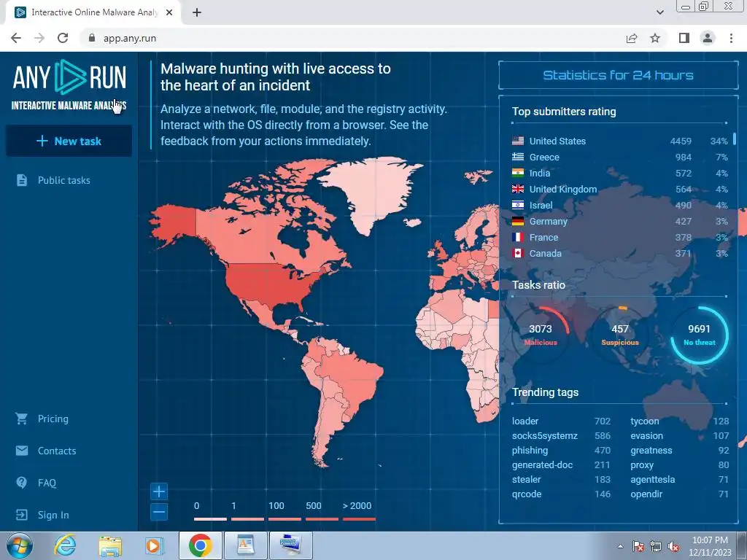747x560 pixels.
Task: Click the loader trending tag
Action: (x=525, y=421)
